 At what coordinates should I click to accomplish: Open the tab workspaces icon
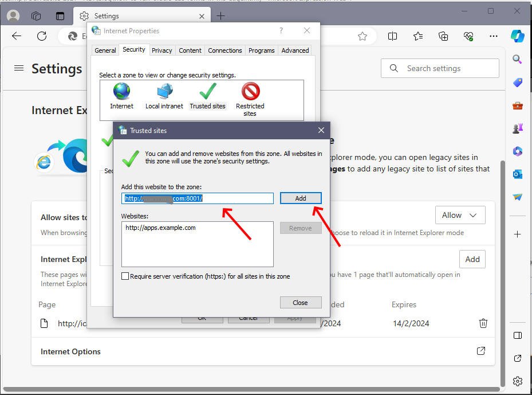coord(36,16)
